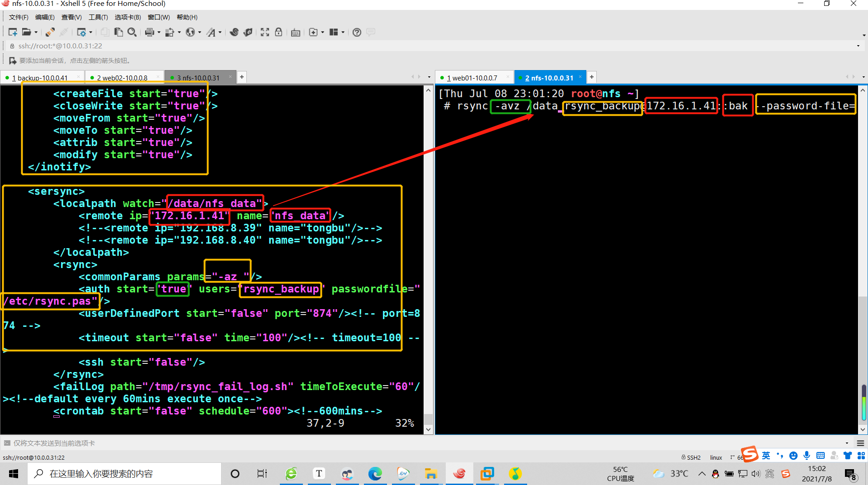868x485 pixels.
Task: Select the 3 nfs-10.0.0.31 tab in left pane
Action: pos(200,77)
